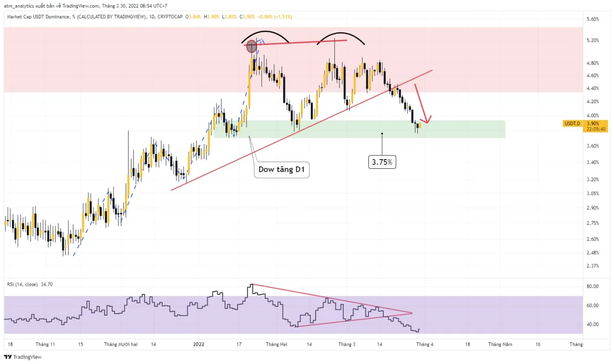Click the 4.00% price axis label
Image resolution: width=614 pixels, height=364 pixels.
click(x=592, y=116)
